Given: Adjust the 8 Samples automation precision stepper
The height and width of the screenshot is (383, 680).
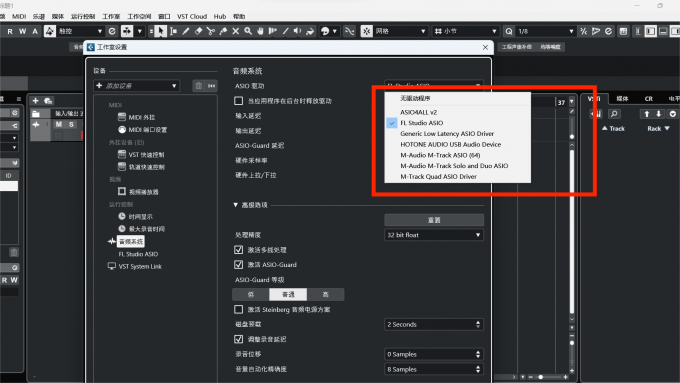Looking at the screenshot, I should pyautogui.click(x=478, y=369).
